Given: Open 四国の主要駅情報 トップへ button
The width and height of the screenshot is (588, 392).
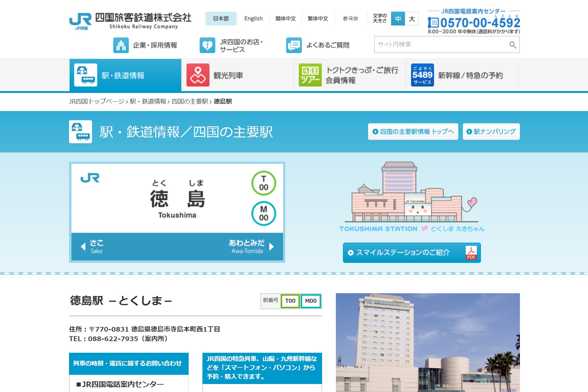Looking at the screenshot, I should tap(413, 132).
